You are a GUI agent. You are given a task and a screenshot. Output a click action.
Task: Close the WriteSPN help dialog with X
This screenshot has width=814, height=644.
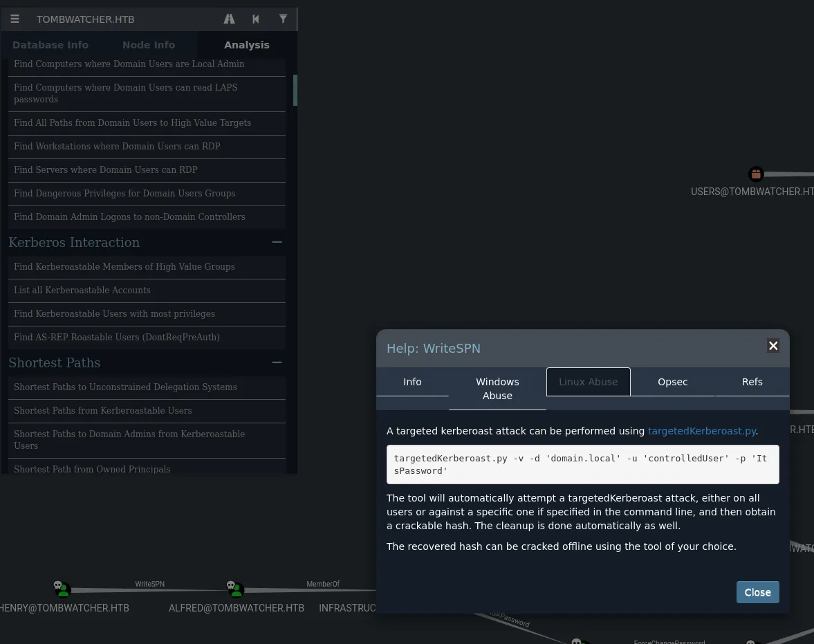[773, 346]
